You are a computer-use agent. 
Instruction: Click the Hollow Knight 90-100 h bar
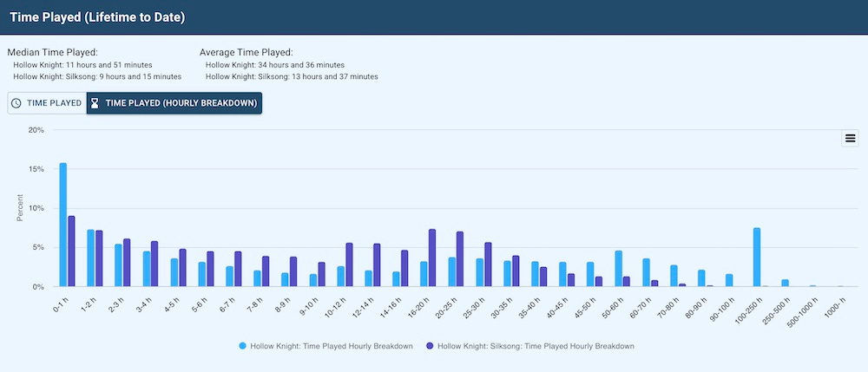729,280
